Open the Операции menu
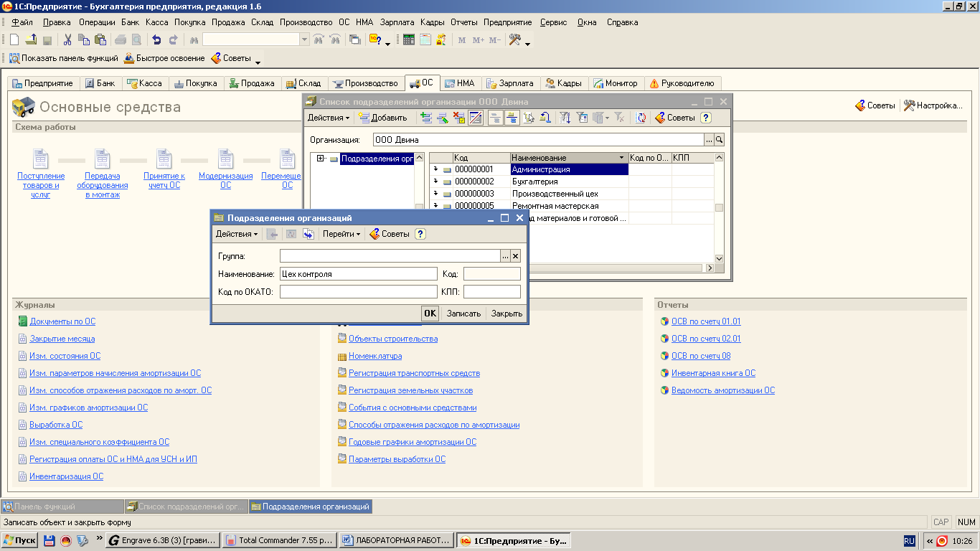980x551 pixels. (97, 22)
